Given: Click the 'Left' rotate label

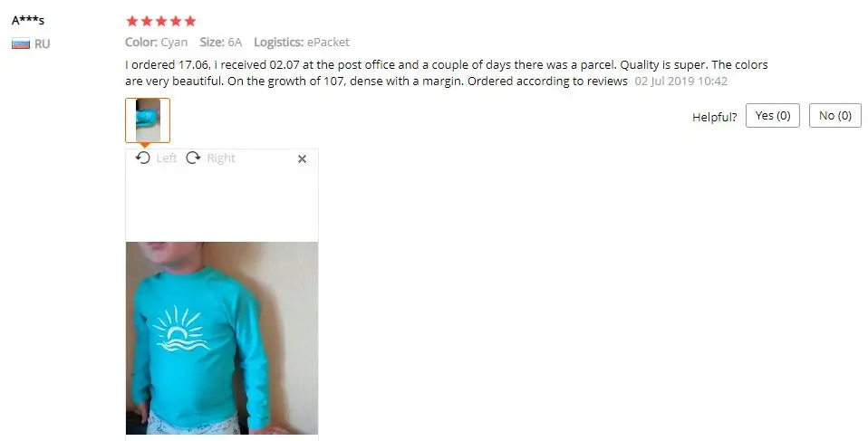Looking at the screenshot, I should 166,158.
